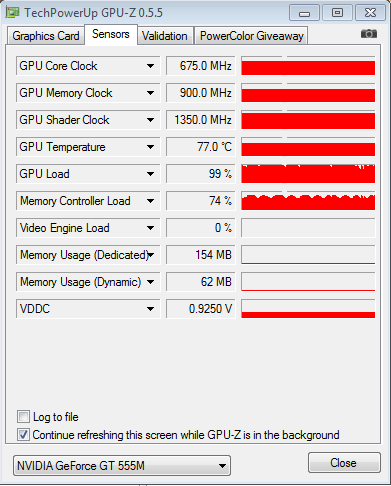Enable the Log to file checkbox

23,417
